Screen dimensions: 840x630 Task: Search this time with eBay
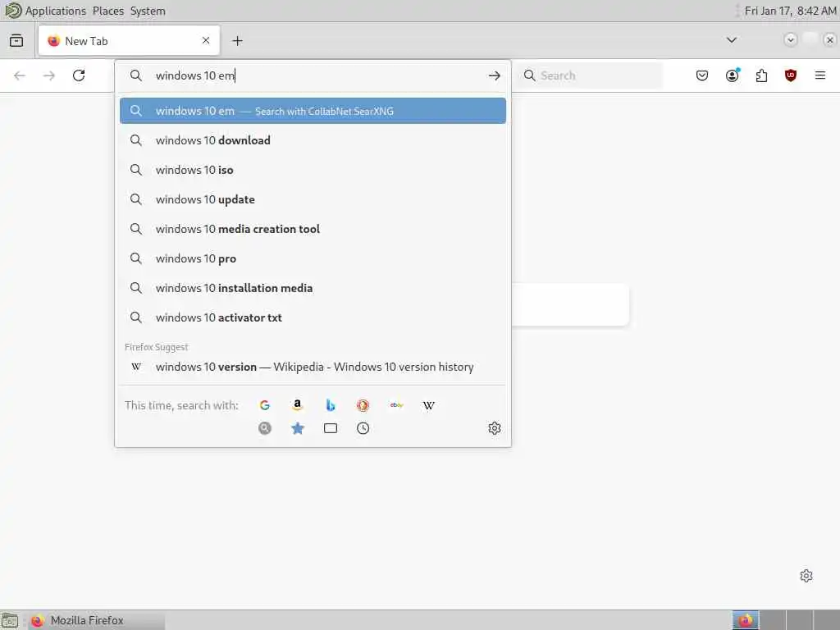point(396,405)
